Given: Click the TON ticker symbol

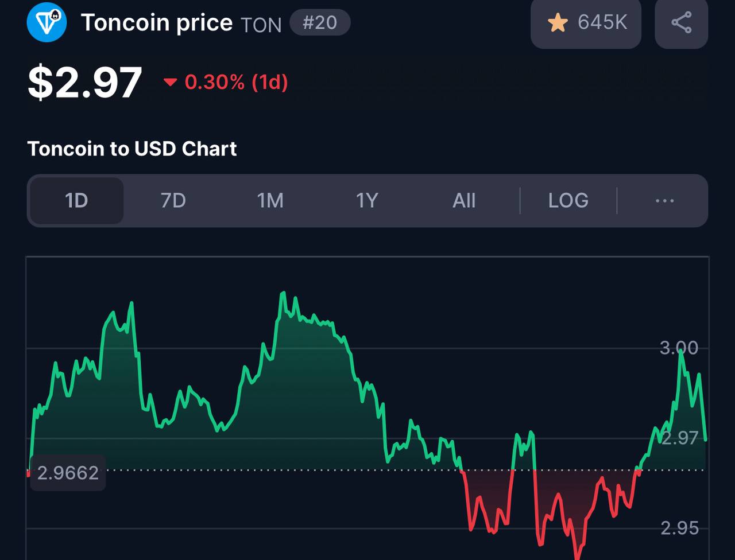Looking at the screenshot, I should 261,25.
